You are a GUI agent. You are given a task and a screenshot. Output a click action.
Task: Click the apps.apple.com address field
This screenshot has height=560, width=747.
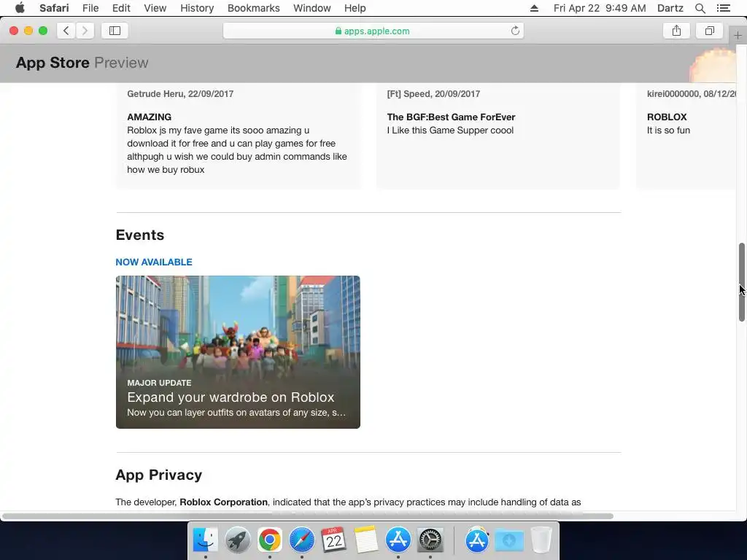(373, 31)
